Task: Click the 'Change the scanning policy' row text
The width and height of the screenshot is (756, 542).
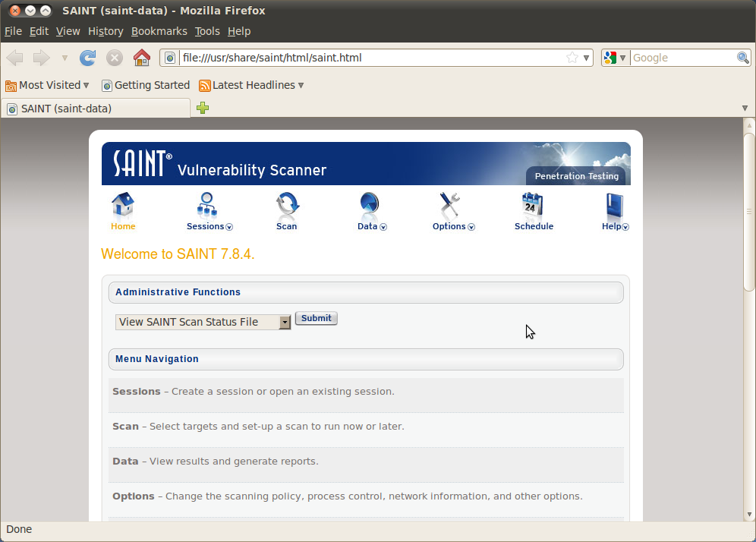Action: (x=347, y=496)
